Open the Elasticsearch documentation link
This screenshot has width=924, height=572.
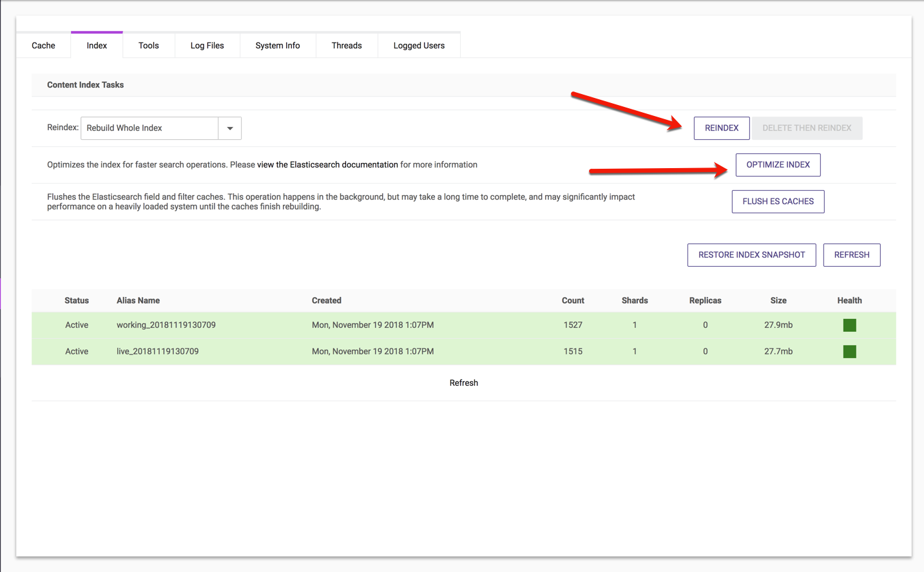(327, 165)
